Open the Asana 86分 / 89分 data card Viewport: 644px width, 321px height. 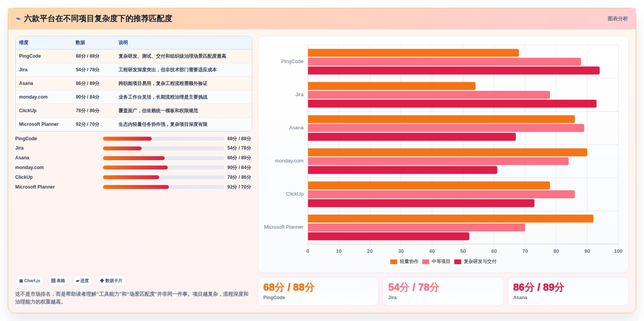tap(568, 291)
